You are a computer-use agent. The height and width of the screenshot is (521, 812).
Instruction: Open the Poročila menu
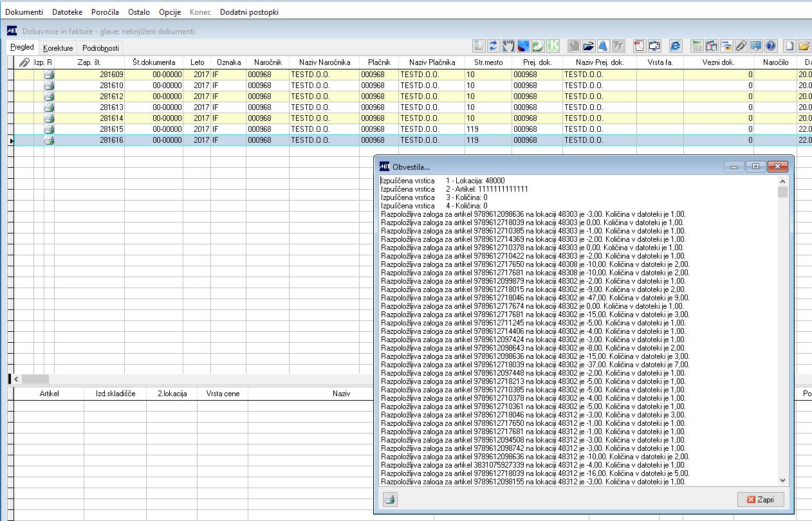click(x=105, y=12)
